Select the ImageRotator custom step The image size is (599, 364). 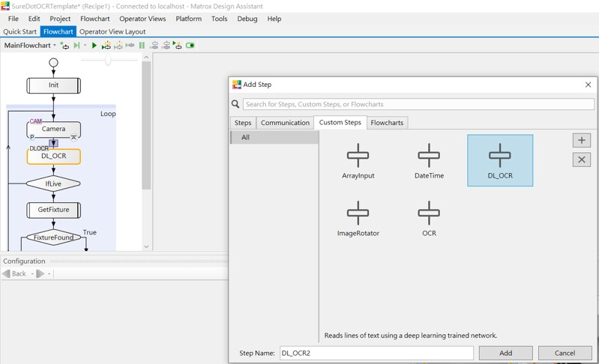point(358,219)
